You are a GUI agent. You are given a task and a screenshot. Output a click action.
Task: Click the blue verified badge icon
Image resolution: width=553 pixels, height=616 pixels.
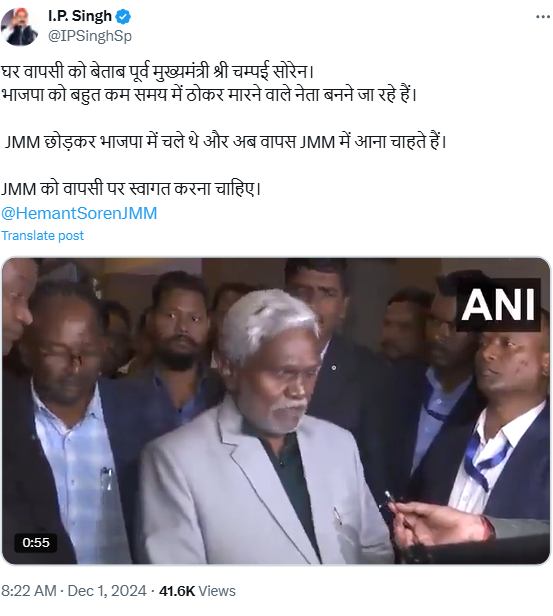pyautogui.click(x=124, y=16)
